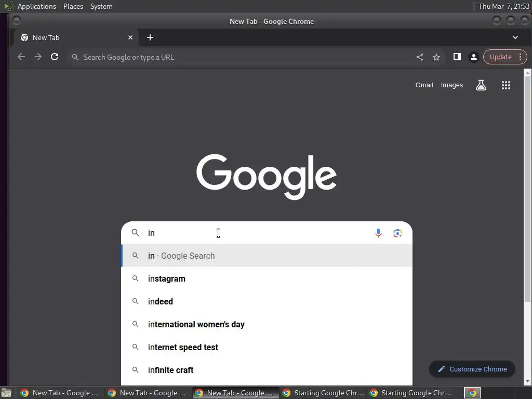Viewport: 532px width, 399px height.
Task: Open the Chrome profile avatar
Action: pyautogui.click(x=474, y=57)
